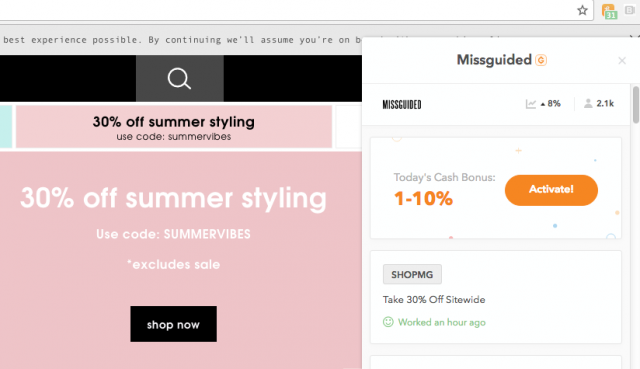
Task: Open the magnifying glass search icon
Action: 179,78
